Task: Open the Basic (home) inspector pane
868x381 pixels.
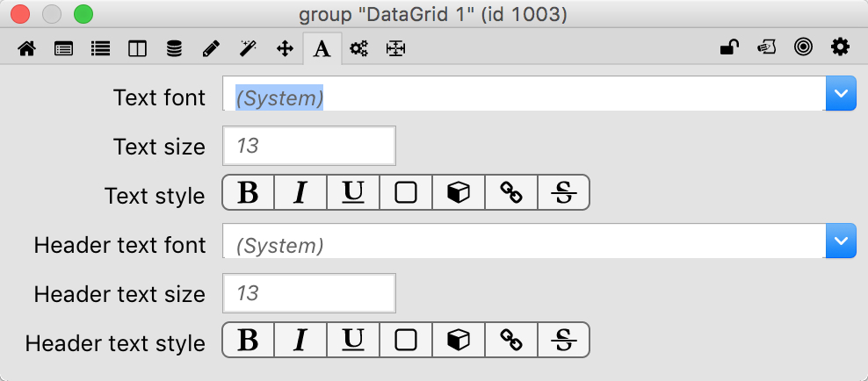Action: 26,48
